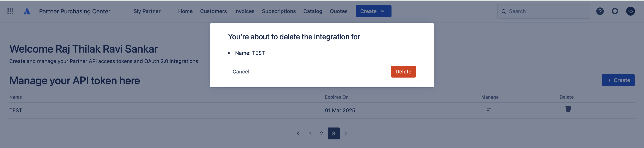The width and height of the screenshot is (644, 148).
Task: Click the 01 Mar 2025 expiry cell
Action: click(340, 110)
